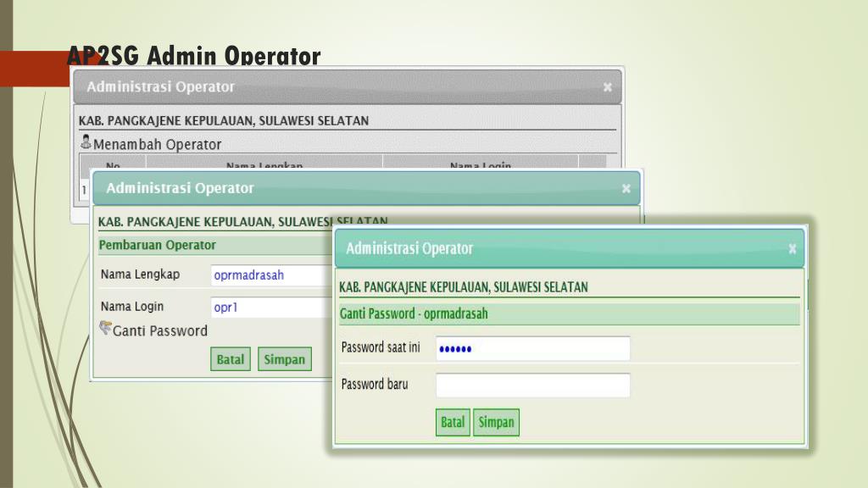Screen dimensions: 868x488
Task: Click the Nama Login input field
Action: [272, 307]
